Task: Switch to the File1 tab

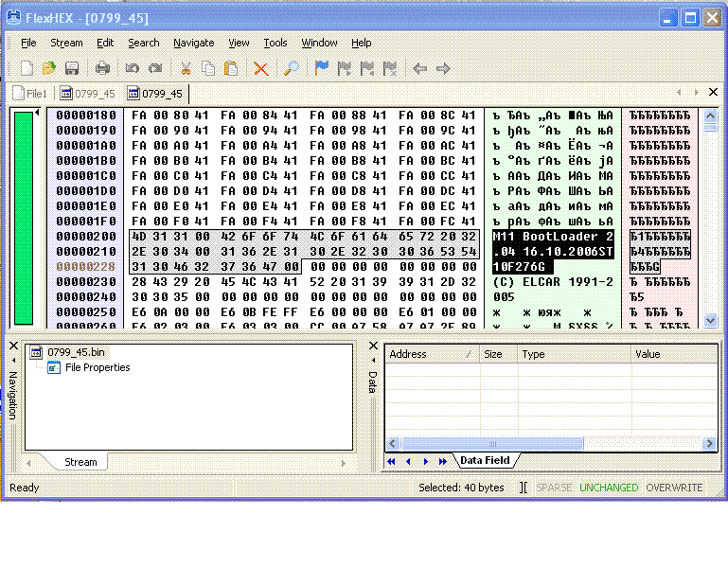Action: (30, 94)
